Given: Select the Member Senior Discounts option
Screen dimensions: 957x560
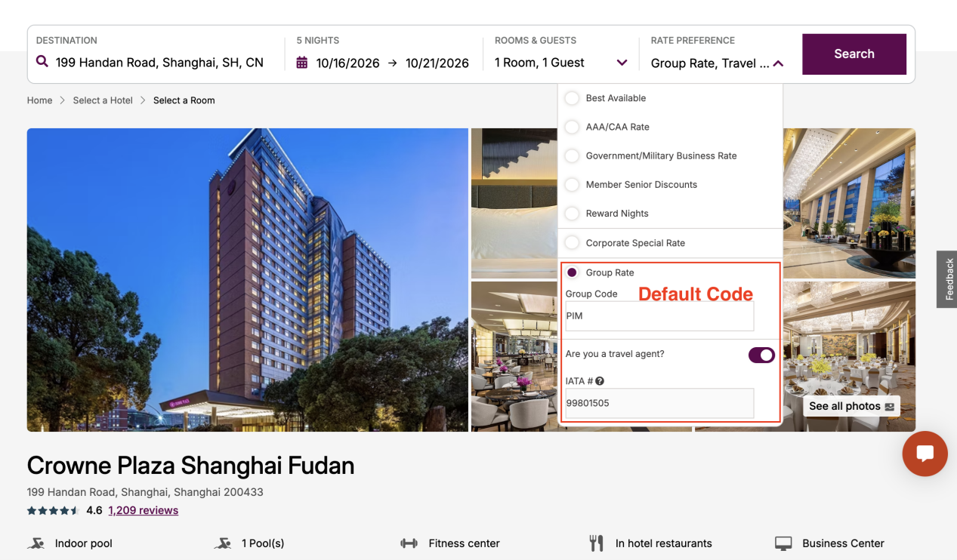Looking at the screenshot, I should tap(573, 184).
